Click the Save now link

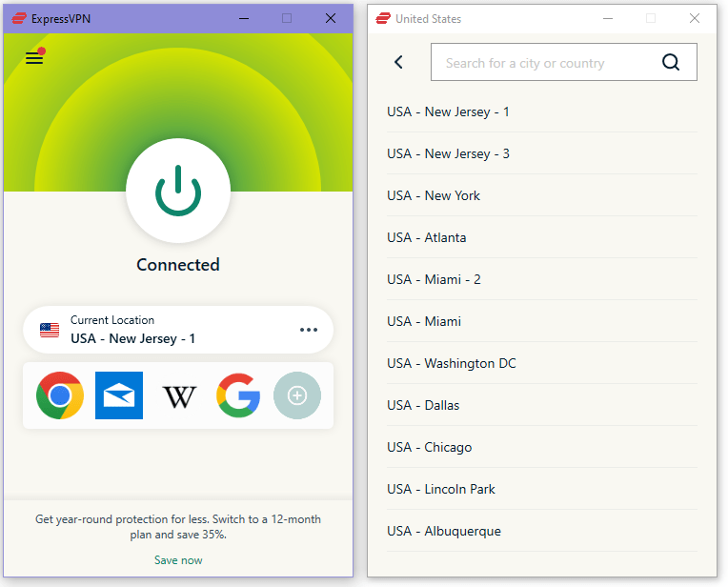point(178,560)
